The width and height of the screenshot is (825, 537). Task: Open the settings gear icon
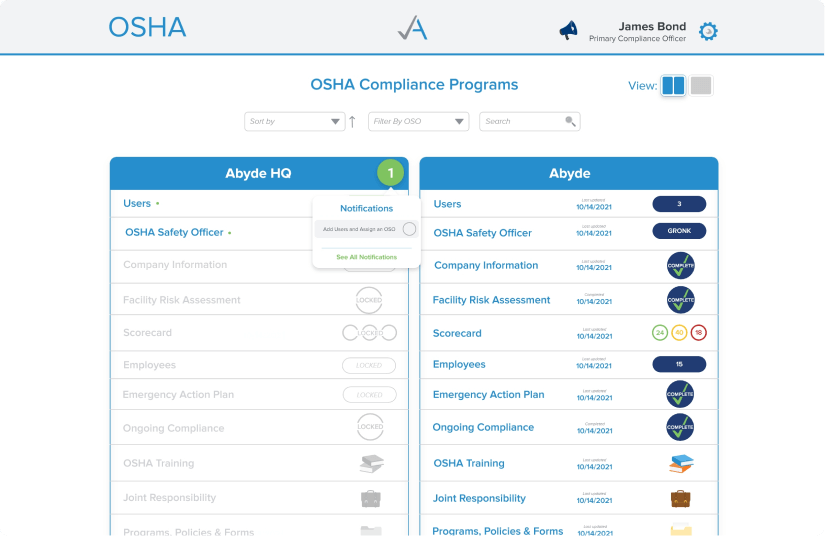point(708,31)
